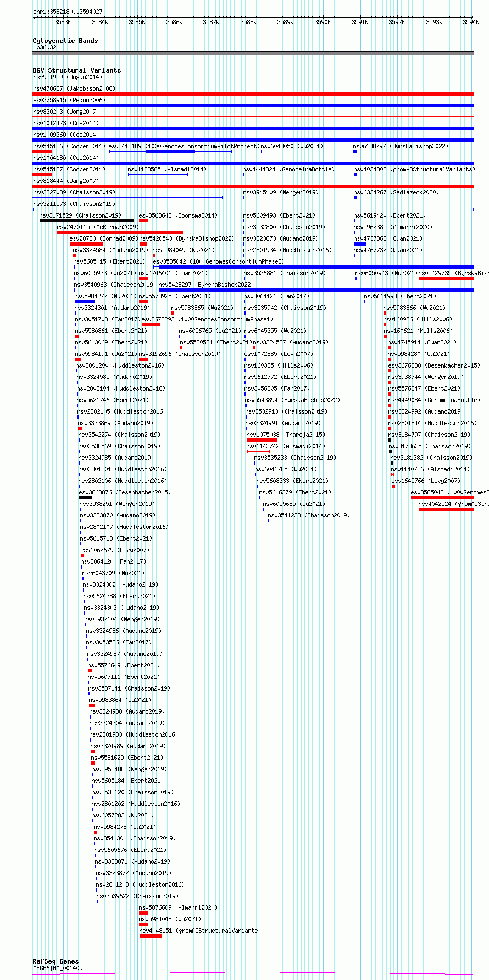Select nsv1140736 (Alsmadi2014) label

click(431, 469)
